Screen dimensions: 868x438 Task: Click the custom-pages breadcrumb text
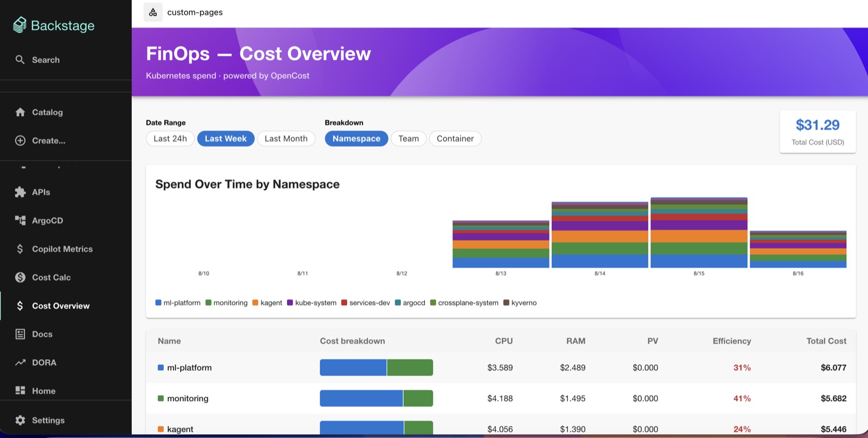tap(195, 12)
